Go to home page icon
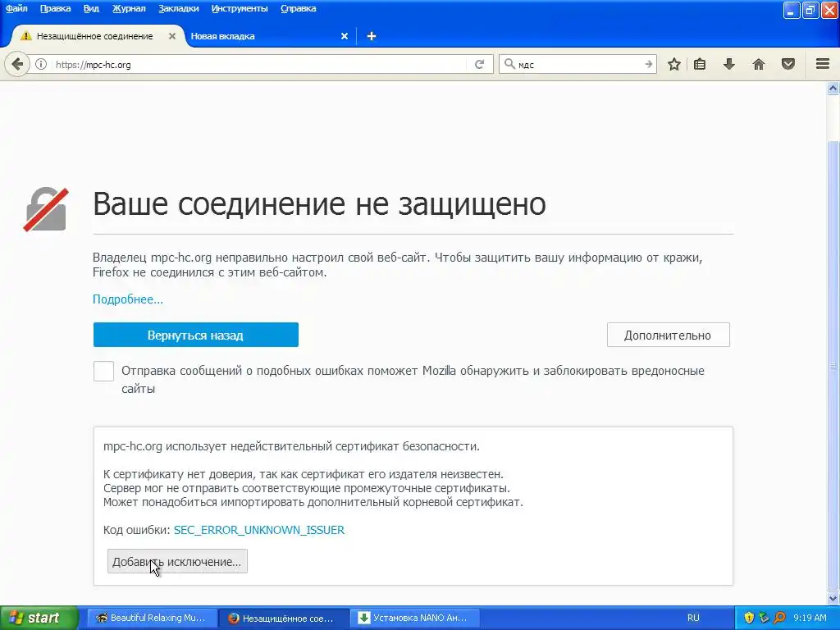Image resolution: width=840 pixels, height=630 pixels. 759,64
